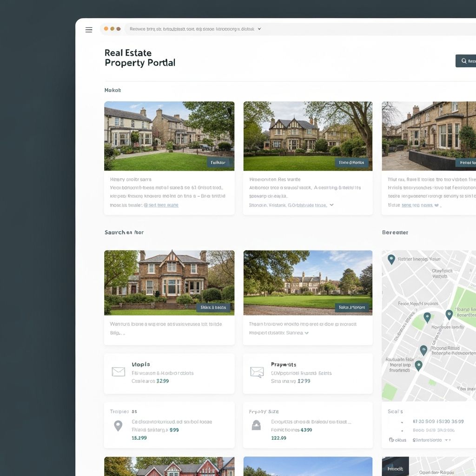
Task: Click the envelope icon in the Payments card
Action: 257,372
